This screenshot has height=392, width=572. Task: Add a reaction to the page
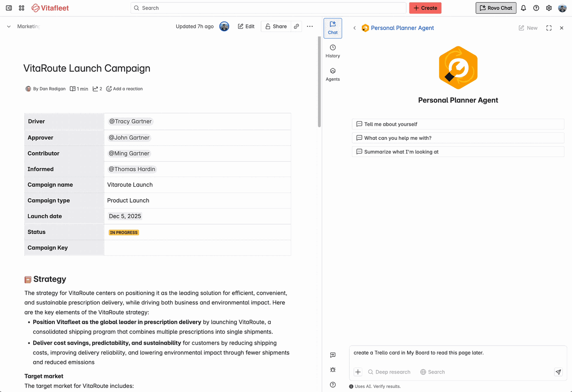click(124, 89)
